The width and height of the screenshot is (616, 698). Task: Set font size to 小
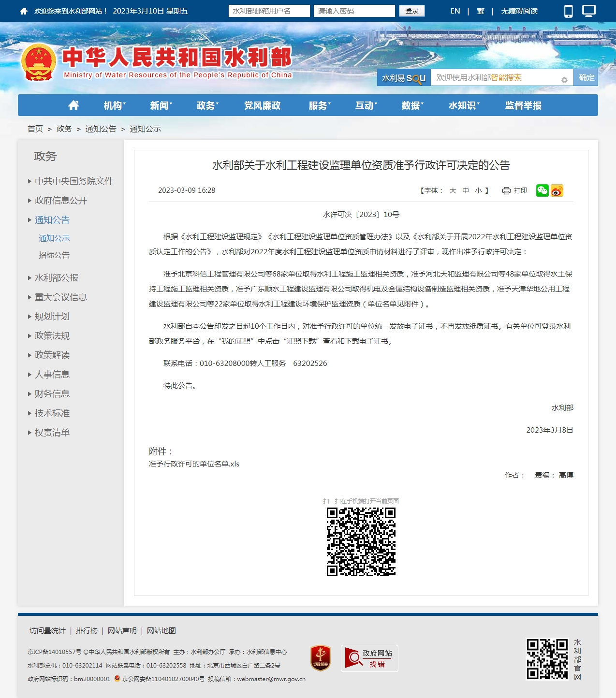(478, 190)
